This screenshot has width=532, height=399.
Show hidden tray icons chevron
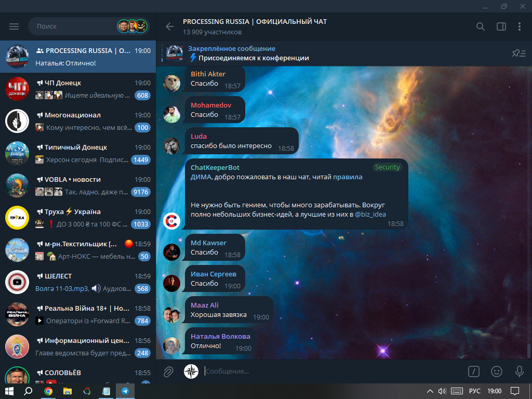430,391
